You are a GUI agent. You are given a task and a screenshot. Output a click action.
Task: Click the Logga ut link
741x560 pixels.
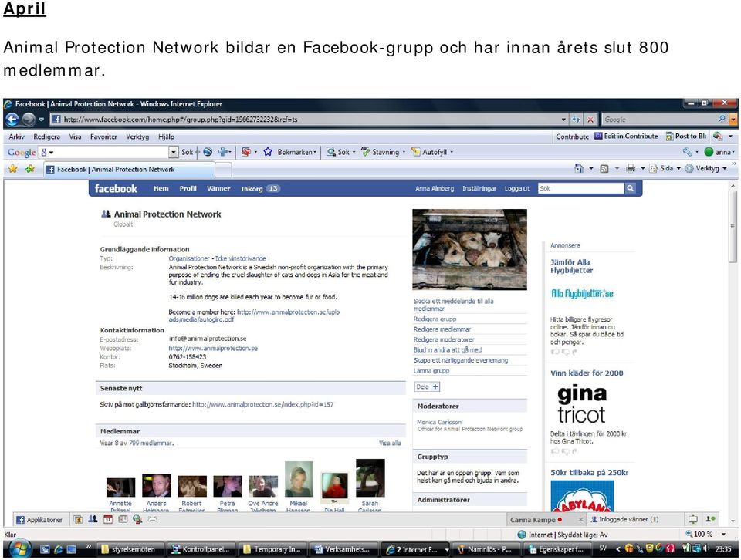[517, 188]
